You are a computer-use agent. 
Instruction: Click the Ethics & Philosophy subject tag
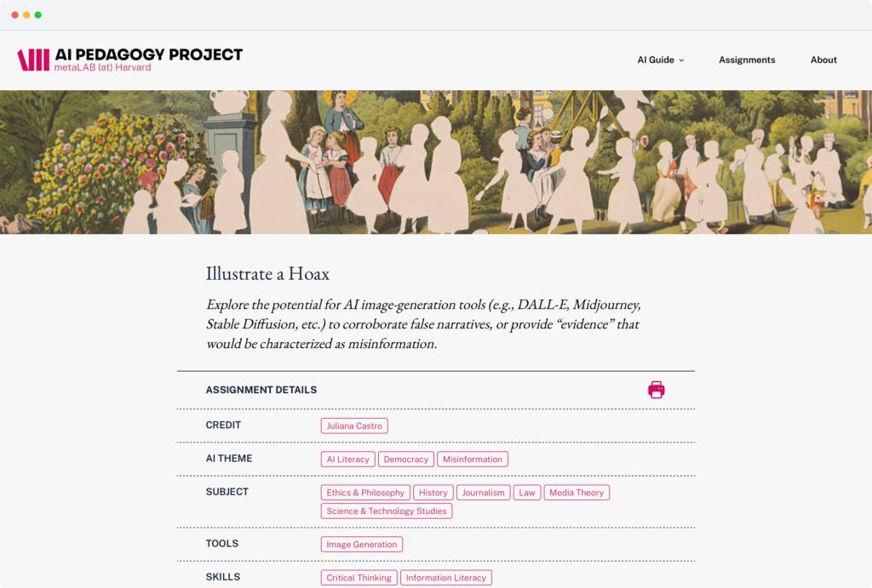(x=365, y=493)
